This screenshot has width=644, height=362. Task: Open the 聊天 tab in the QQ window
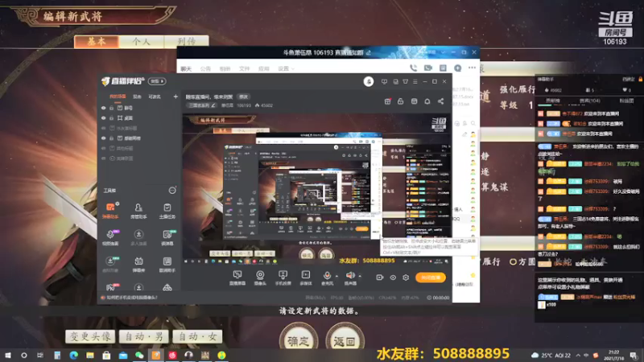(186, 68)
